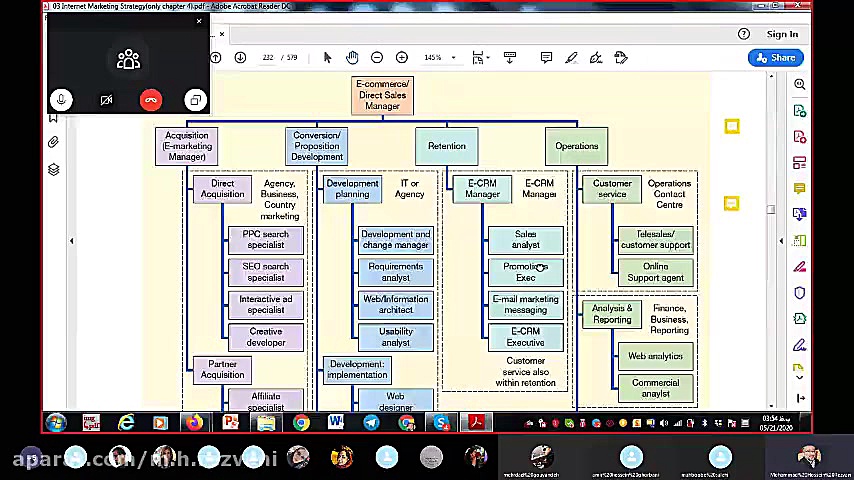854x480 pixels.
Task: Open the 145% zoom level dropdown
Action: (x=453, y=58)
